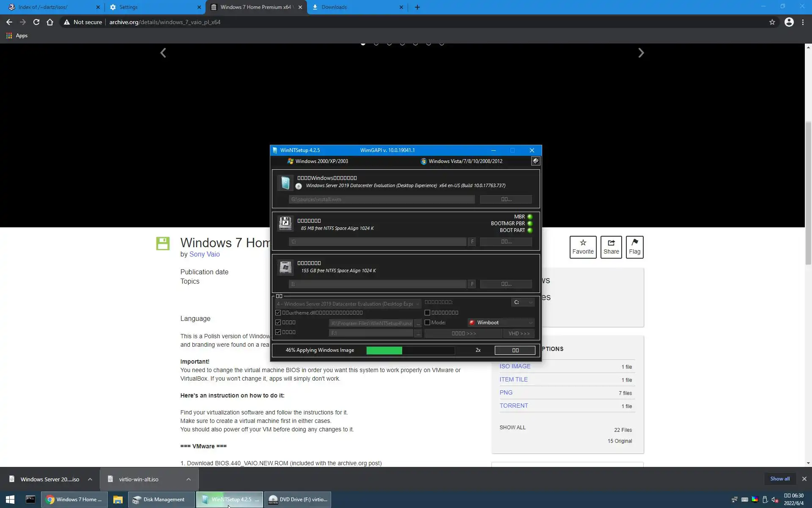
Task: Toggle the checkbox beside the F:\ path
Action: pos(278,332)
